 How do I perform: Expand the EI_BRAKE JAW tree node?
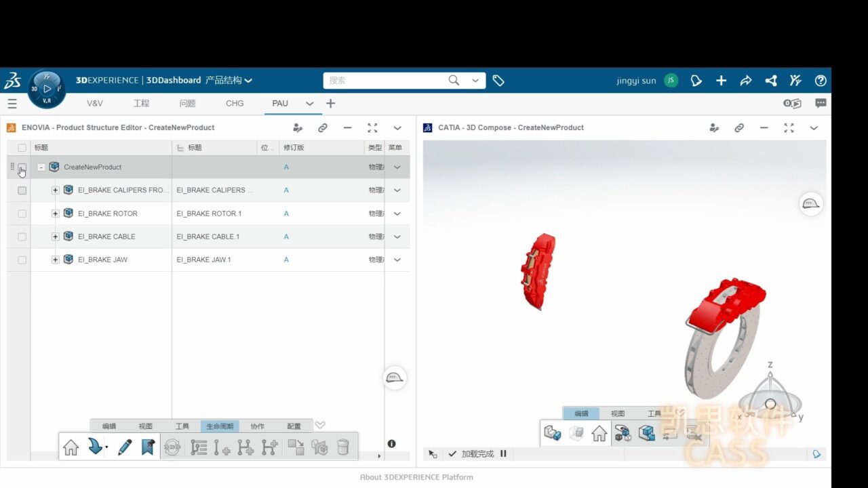pos(56,260)
